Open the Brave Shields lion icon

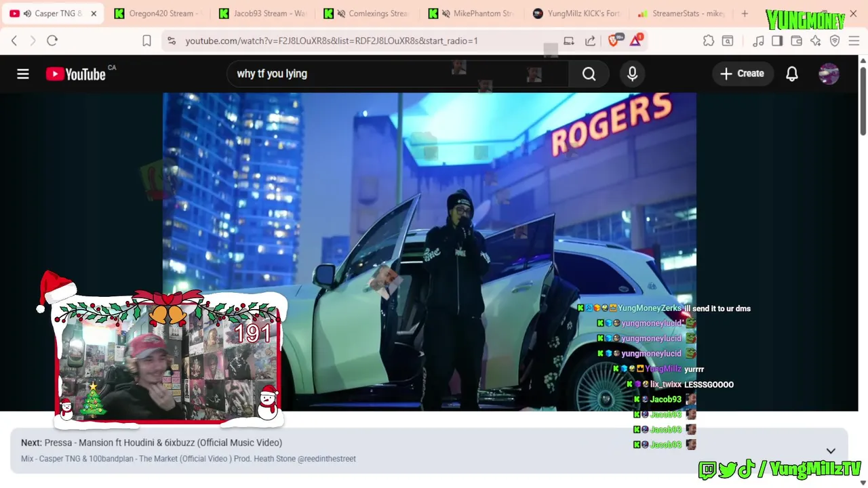point(614,41)
